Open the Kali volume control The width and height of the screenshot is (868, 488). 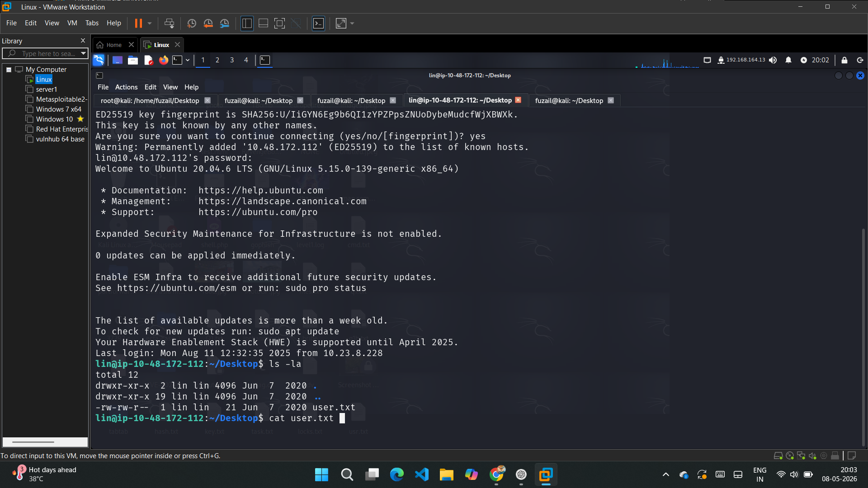(773, 60)
